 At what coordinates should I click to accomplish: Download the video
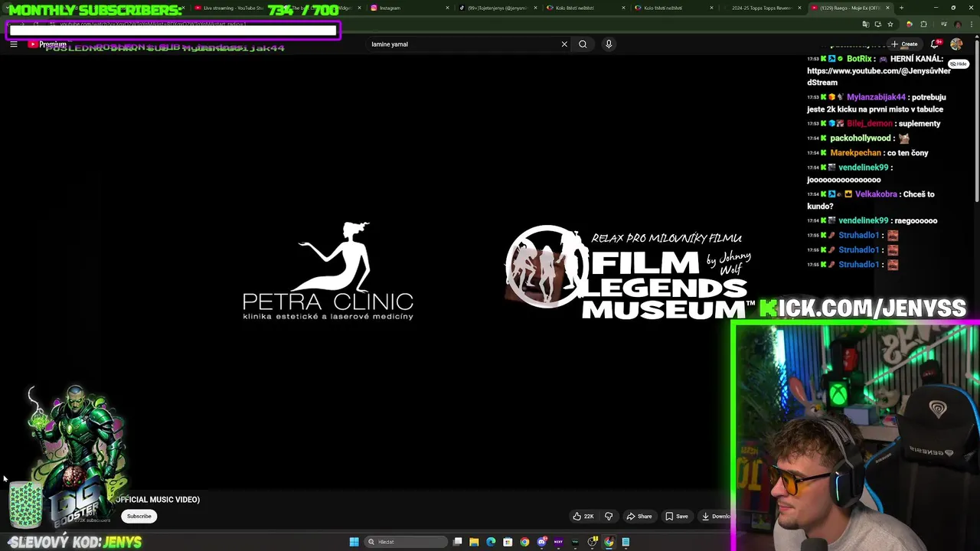click(716, 517)
